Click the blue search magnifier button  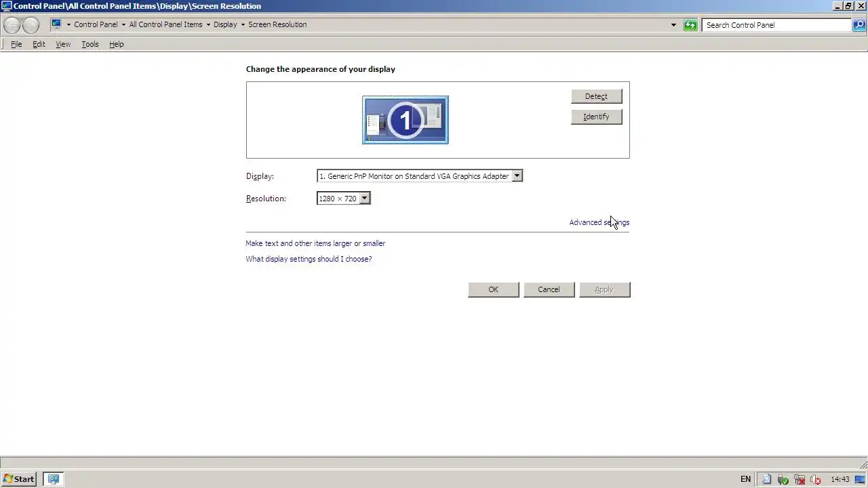pyautogui.click(x=859, y=25)
